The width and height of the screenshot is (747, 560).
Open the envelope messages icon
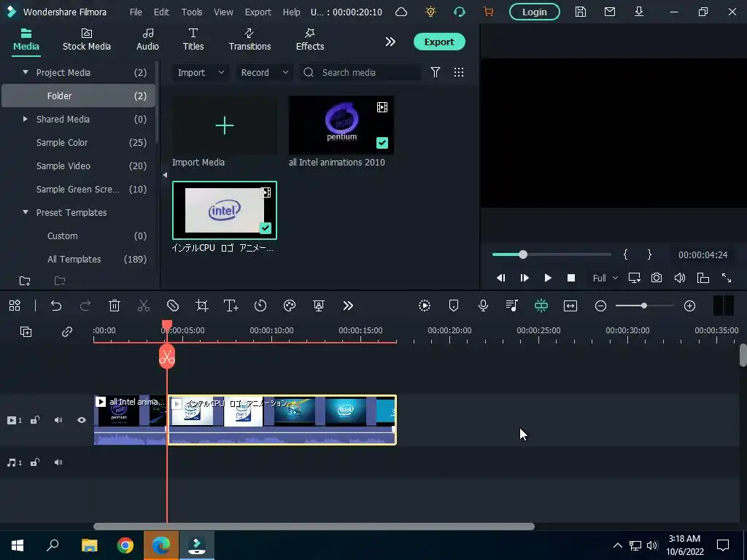[610, 12]
